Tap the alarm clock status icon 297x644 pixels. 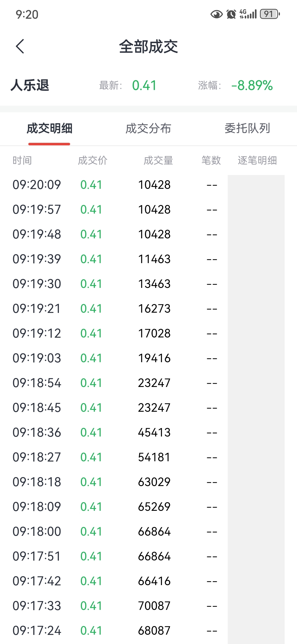pyautogui.click(x=231, y=14)
